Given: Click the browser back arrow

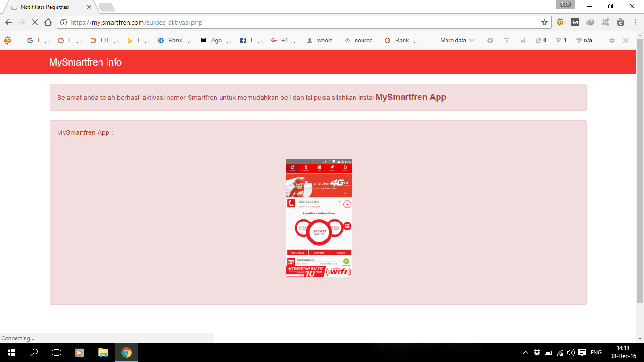Looking at the screenshot, I should click(8, 22).
